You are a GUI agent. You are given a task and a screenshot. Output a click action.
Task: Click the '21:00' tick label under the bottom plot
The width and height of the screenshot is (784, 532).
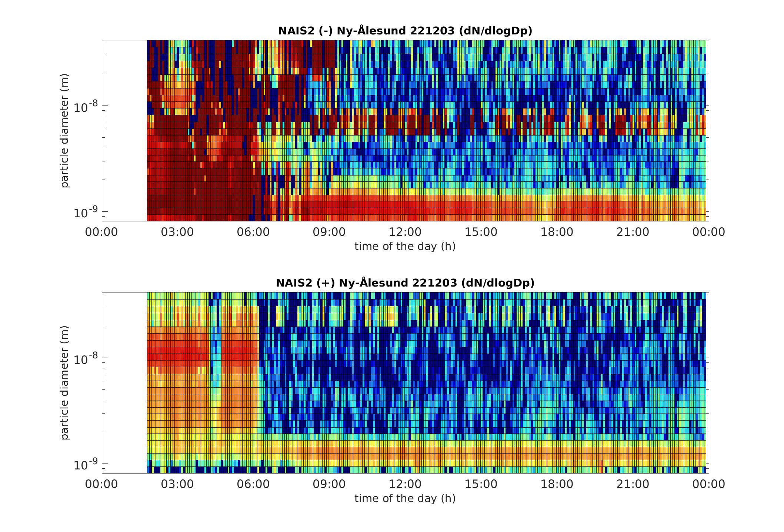click(x=633, y=484)
